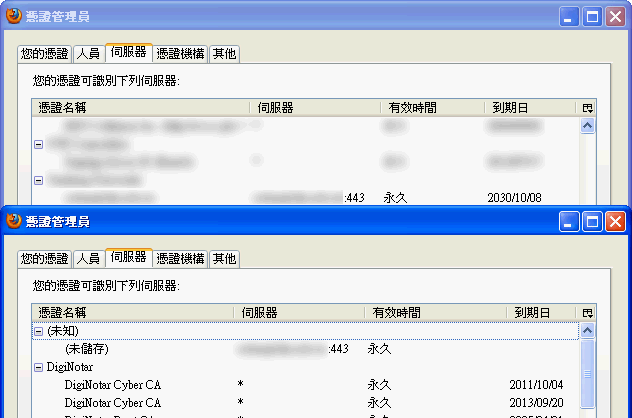The image size is (632, 418).
Task: Minimize the back 憑證管理員 window
Action: click(x=569, y=17)
